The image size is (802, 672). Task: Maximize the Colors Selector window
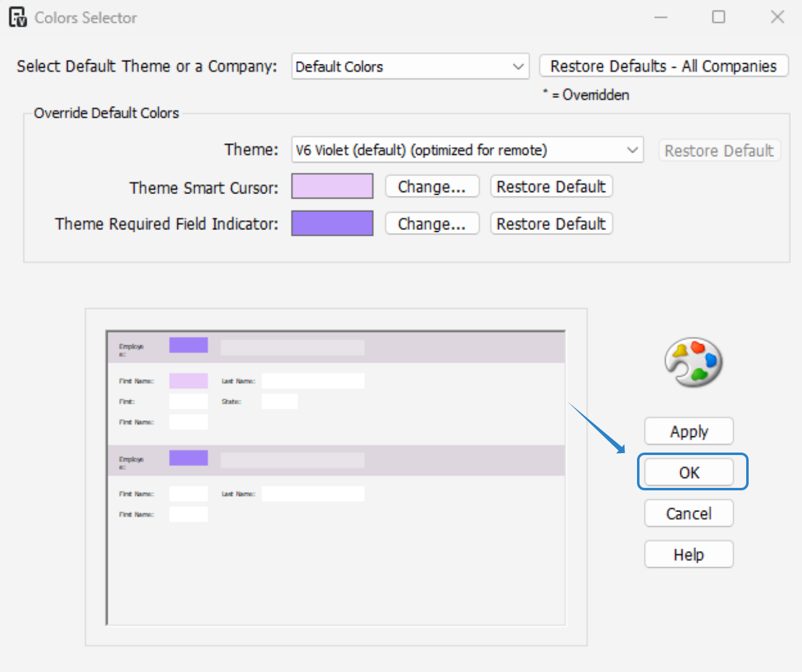(x=718, y=17)
